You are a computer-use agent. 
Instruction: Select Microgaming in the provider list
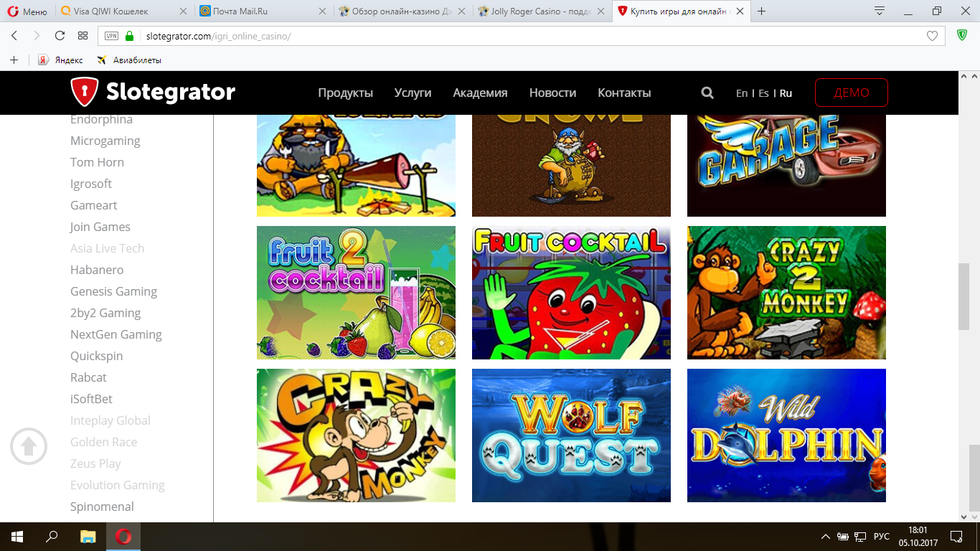click(105, 141)
